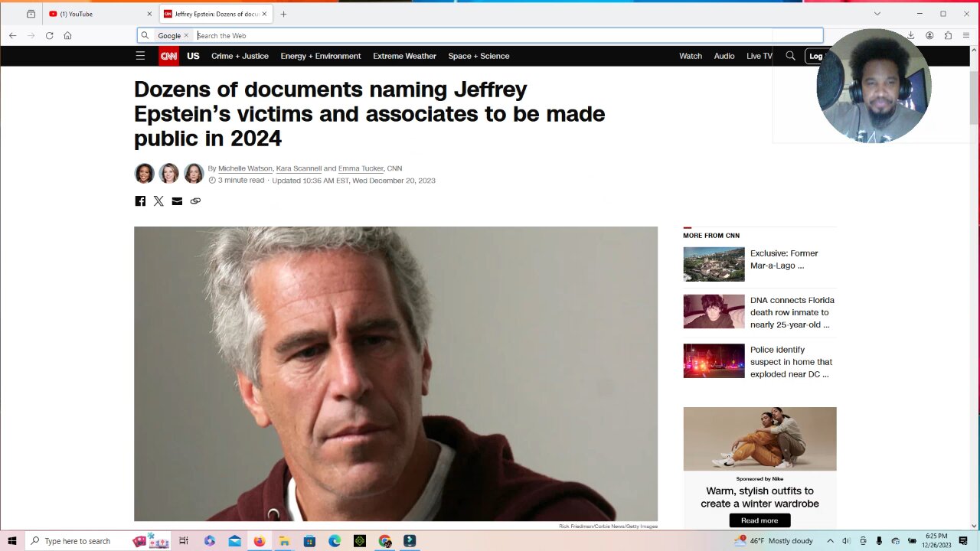
Task: Open File Explorer from taskbar
Action: point(284,541)
